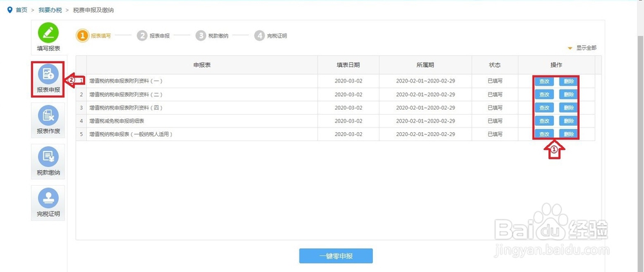Open the 完税证明 sidebar icon

[48, 198]
